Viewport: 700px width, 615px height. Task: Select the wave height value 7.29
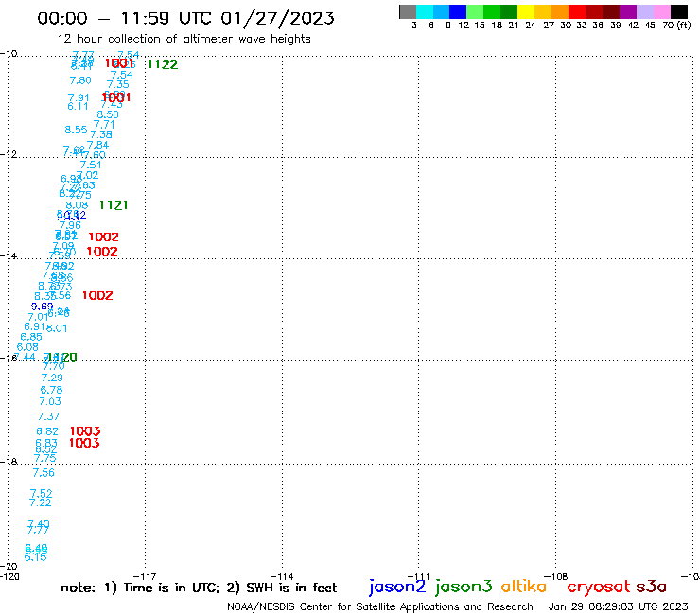tap(52, 378)
